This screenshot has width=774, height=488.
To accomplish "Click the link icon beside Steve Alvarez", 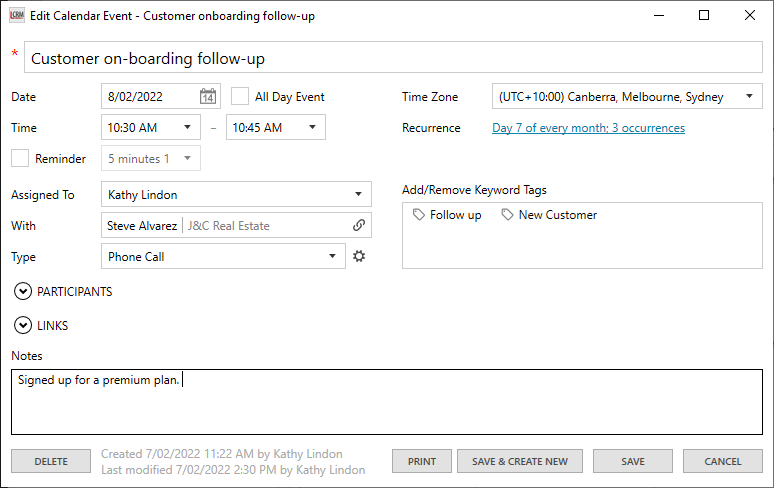I will pos(359,226).
